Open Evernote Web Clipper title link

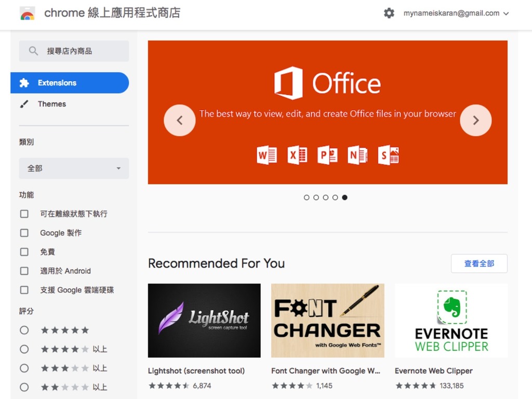coord(434,371)
